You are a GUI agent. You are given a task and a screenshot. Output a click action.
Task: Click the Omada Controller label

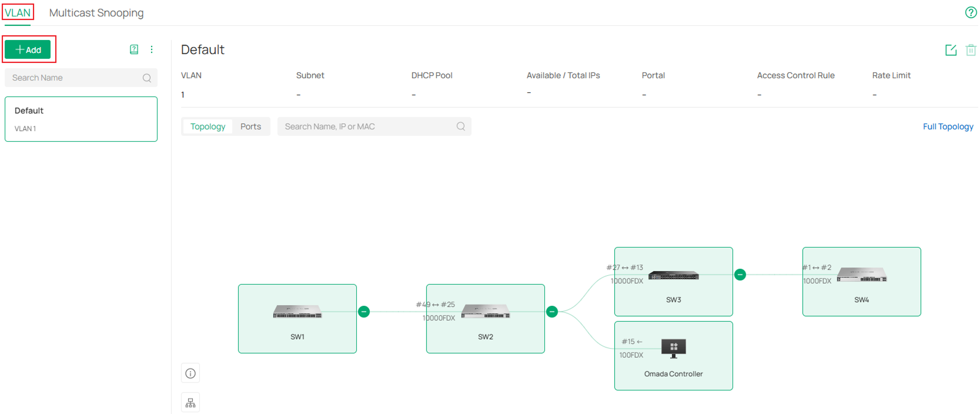click(x=673, y=374)
